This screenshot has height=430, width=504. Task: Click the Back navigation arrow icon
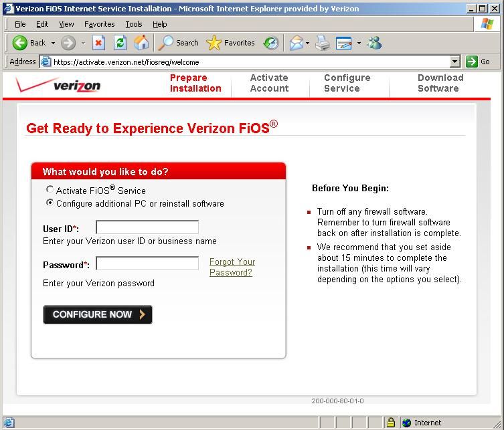20,43
